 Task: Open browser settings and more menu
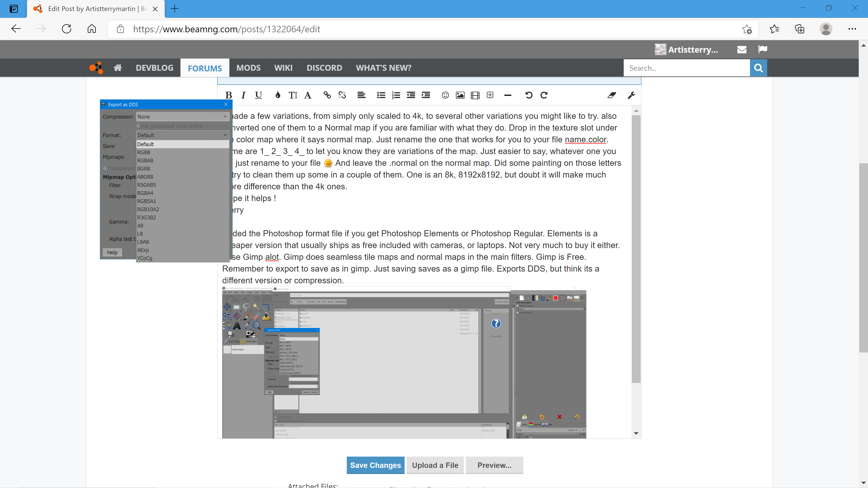click(852, 29)
